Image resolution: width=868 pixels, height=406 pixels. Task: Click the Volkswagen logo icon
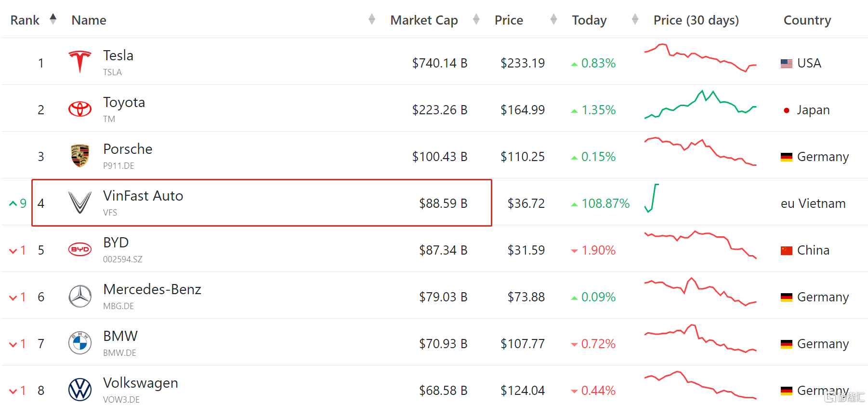pyautogui.click(x=80, y=390)
